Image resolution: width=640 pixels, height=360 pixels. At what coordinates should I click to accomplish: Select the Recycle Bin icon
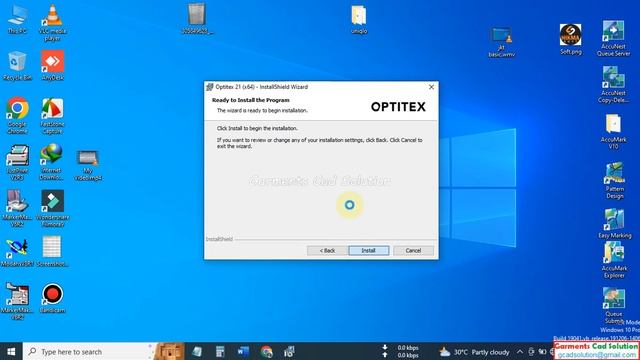[17, 65]
